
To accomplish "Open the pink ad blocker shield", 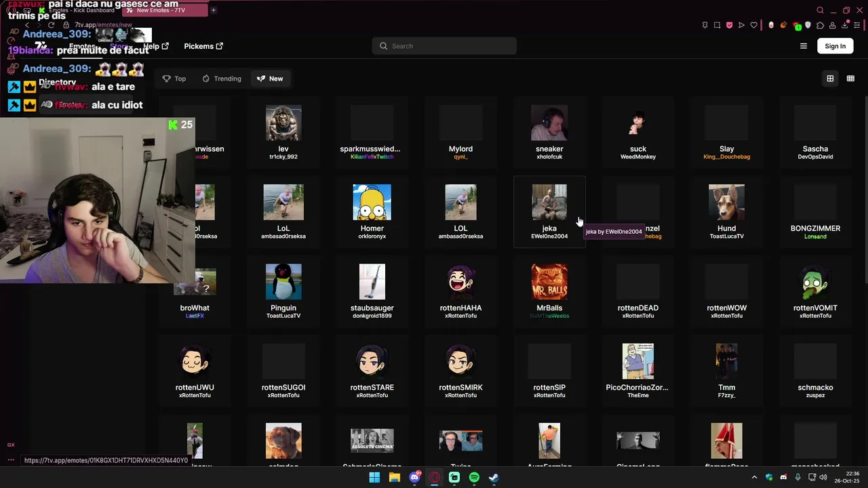I will pyautogui.click(x=729, y=25).
